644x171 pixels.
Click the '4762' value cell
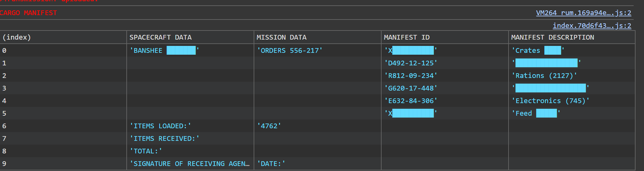pos(318,126)
